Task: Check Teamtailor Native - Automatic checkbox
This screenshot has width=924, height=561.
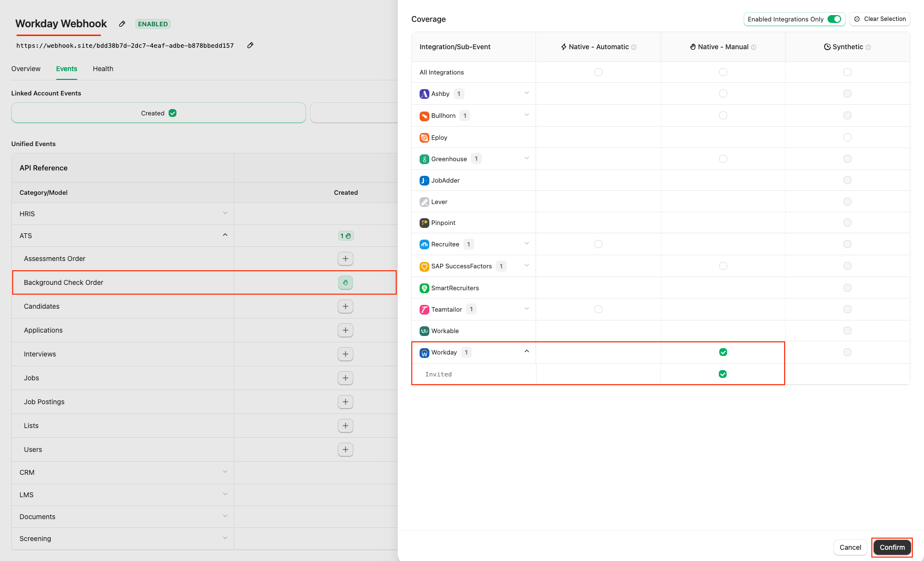Action: click(x=598, y=309)
